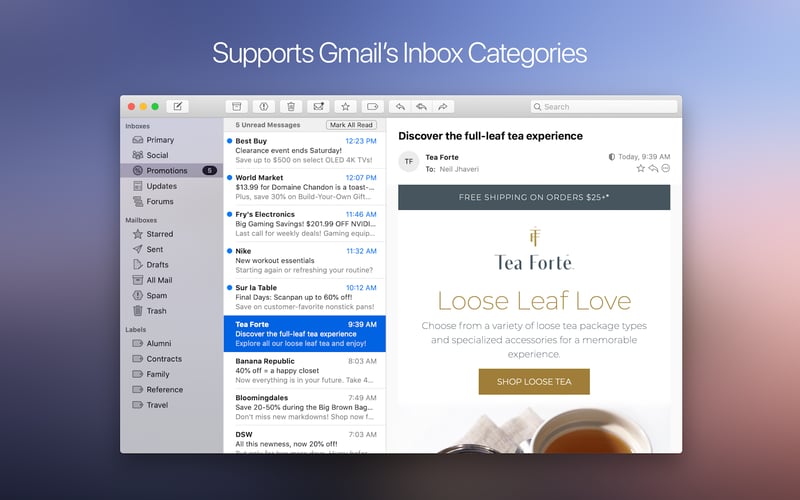
Task: Compose a new message with the pencil icon
Action: 178,107
